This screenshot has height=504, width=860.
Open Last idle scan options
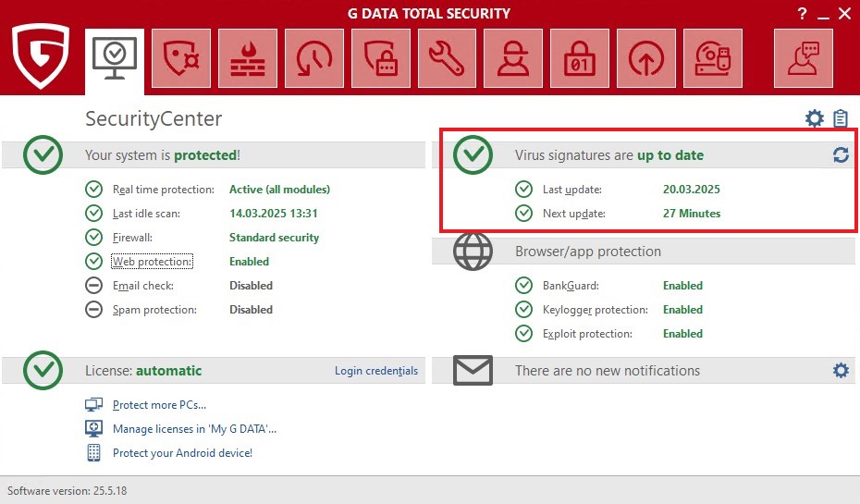(146, 214)
